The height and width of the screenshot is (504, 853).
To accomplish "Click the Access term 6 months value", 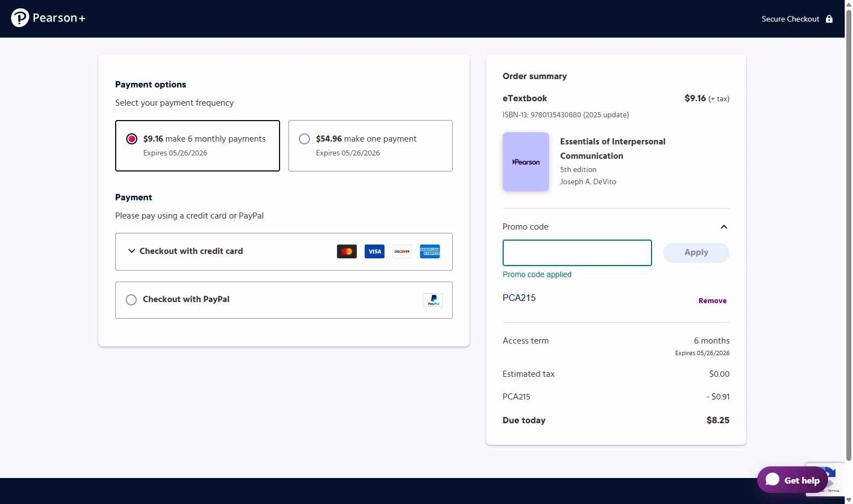I will (712, 341).
